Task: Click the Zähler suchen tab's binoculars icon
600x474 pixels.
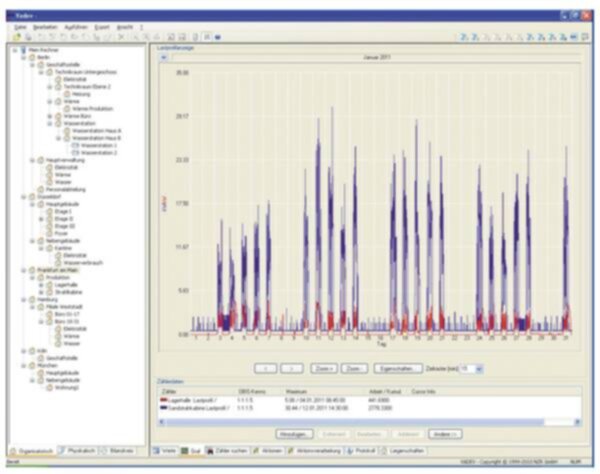Action: [x=210, y=451]
